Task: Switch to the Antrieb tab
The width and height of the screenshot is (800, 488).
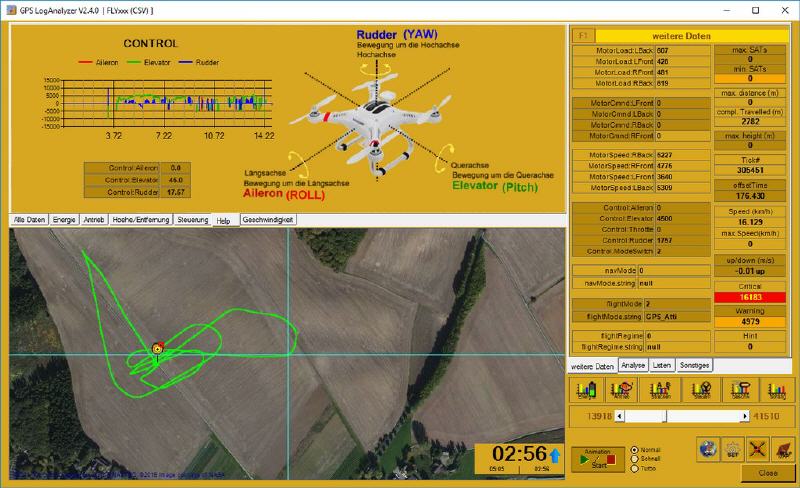Action: click(x=93, y=219)
